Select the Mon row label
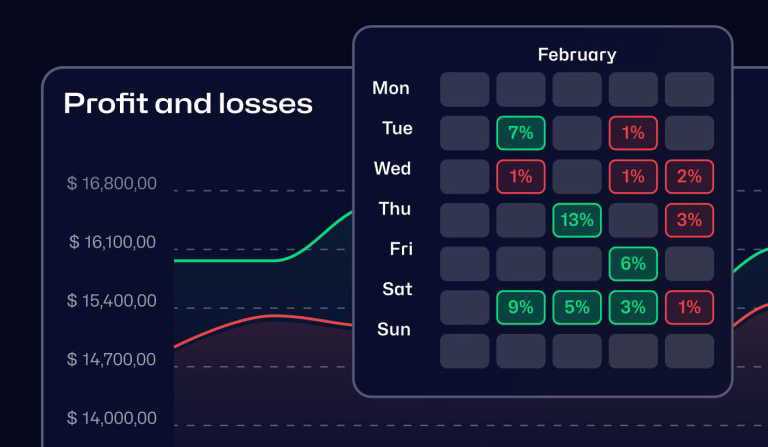Viewport: 768px width, 447px height. coord(391,88)
